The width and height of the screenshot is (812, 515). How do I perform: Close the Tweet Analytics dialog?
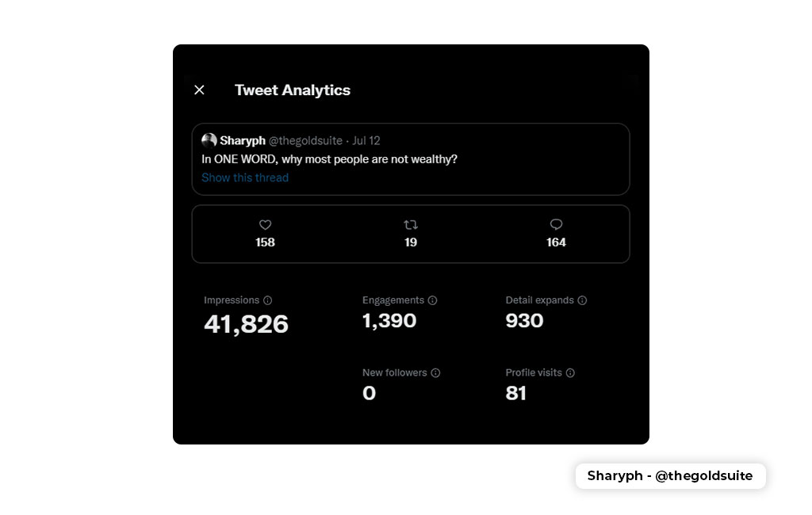point(199,90)
